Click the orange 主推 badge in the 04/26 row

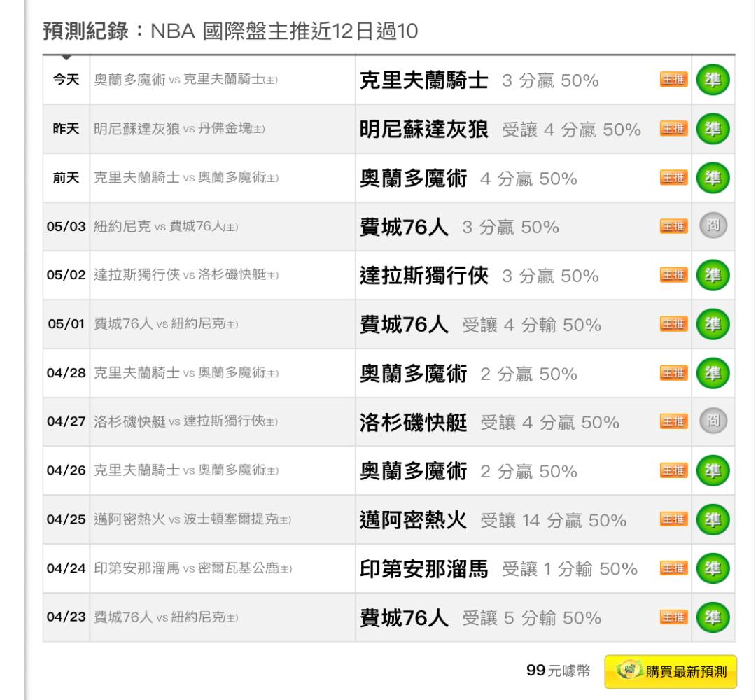pyautogui.click(x=673, y=470)
